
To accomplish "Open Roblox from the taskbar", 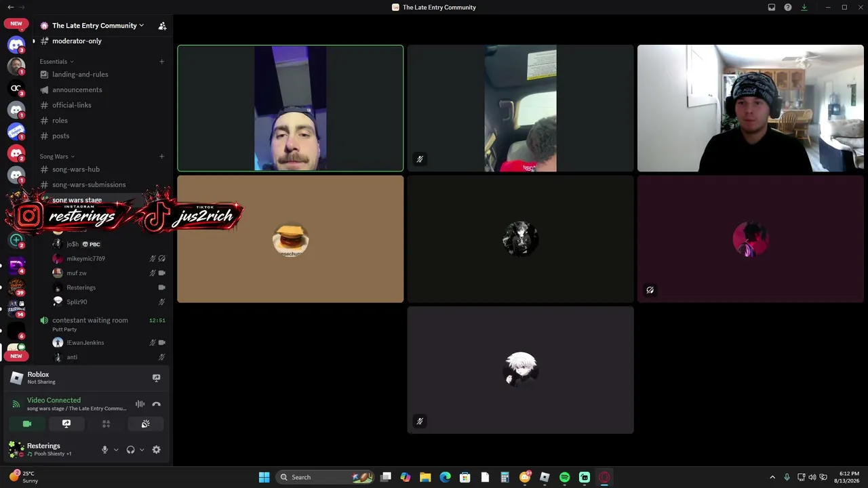I will tap(545, 477).
